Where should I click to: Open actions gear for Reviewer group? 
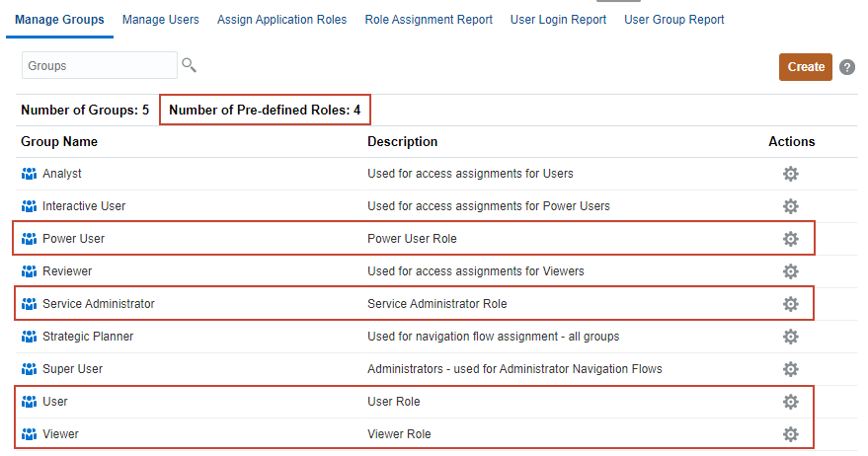[791, 271]
